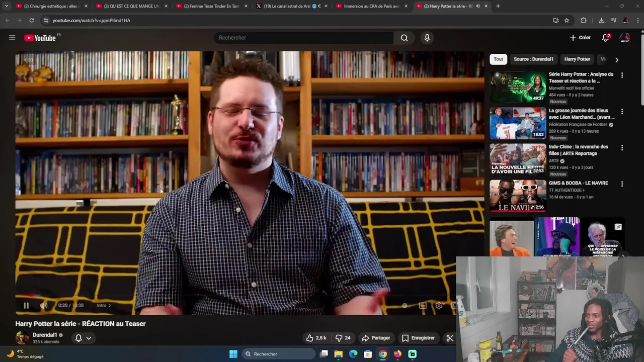Bookmark this page with the star
The height and width of the screenshot is (362, 644).
(567, 20)
